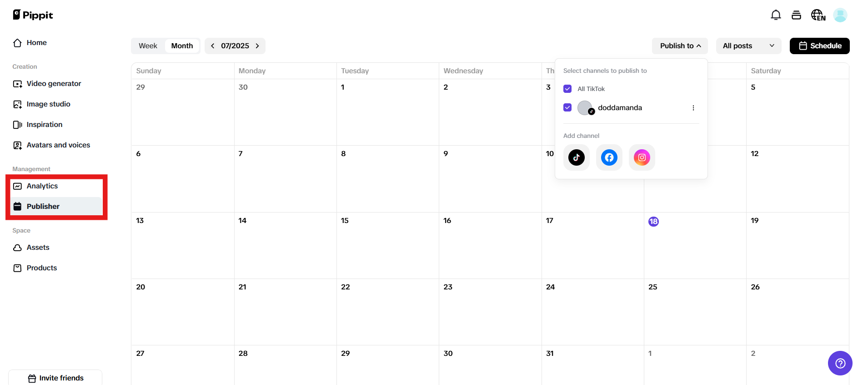Viewport: 868px width, 385px height.
Task: Click the notifications bell icon
Action: coord(776,15)
